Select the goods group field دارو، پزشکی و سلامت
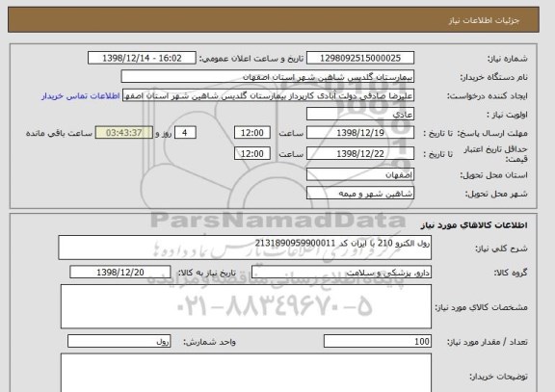Image resolution: width=555 pixels, height=392 pixels. click(341, 272)
